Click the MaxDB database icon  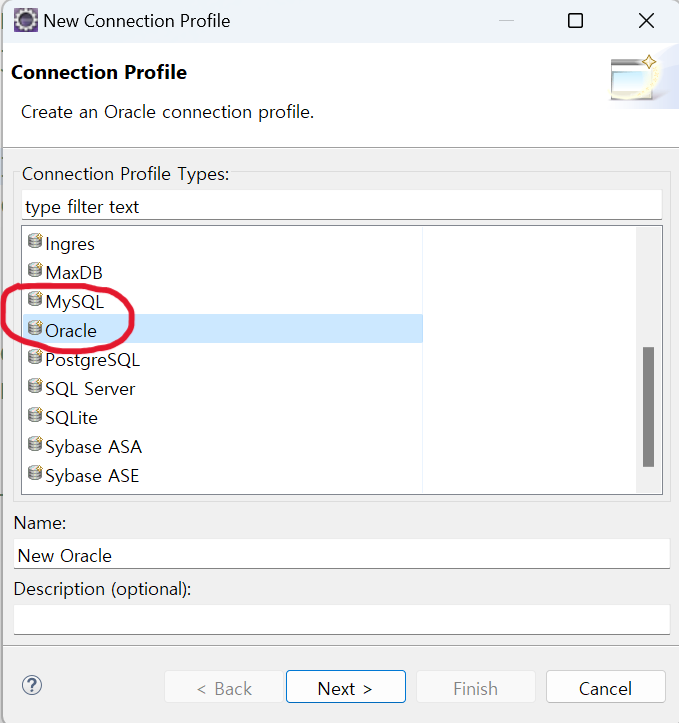point(35,270)
